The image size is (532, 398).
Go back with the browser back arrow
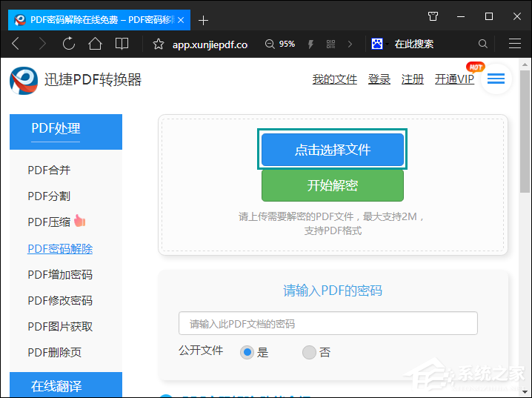pos(16,44)
